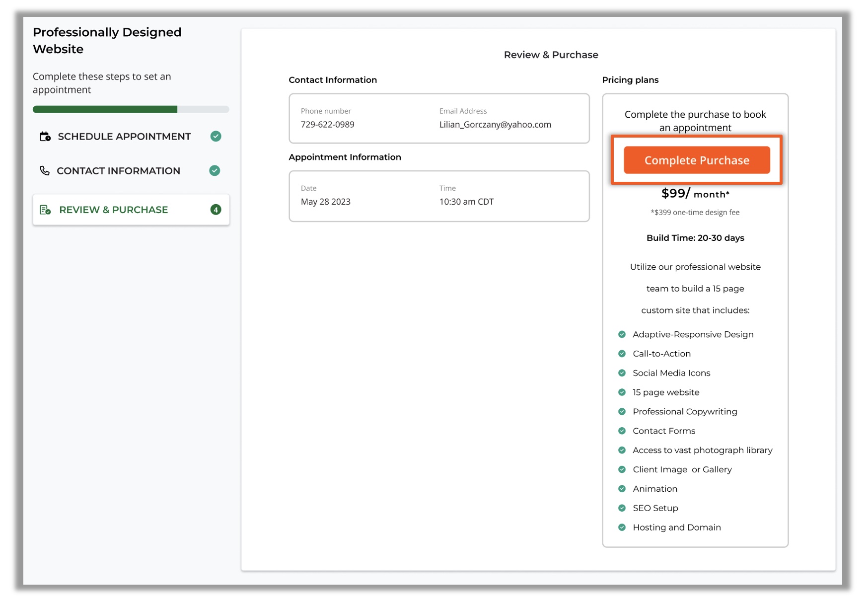This screenshot has width=868, height=605.
Task: Click the Contact Information completed checkmark
Action: pos(215,171)
